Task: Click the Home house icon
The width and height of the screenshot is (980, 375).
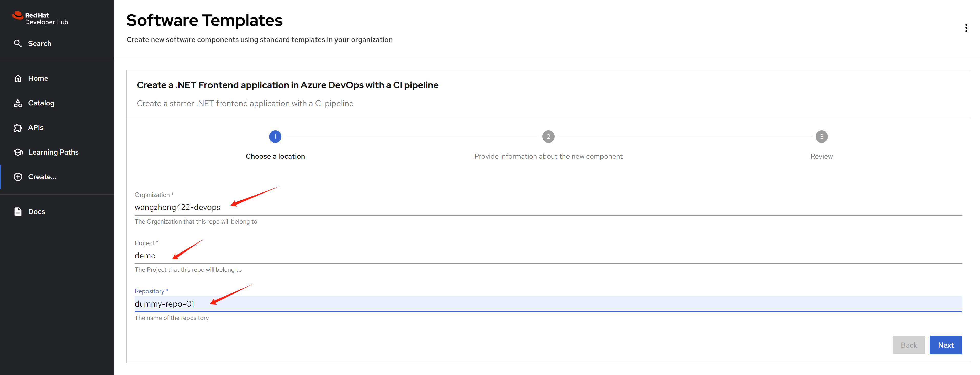Action: coord(18,78)
